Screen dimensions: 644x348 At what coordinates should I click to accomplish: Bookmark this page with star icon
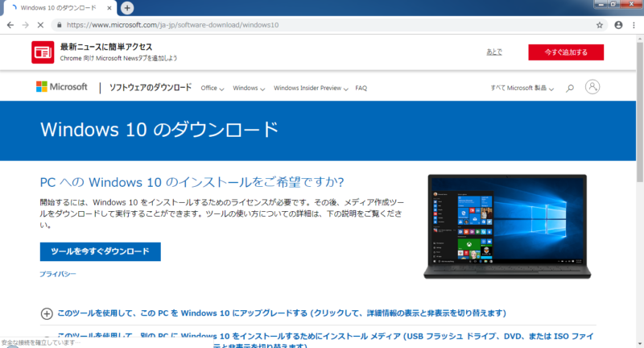point(600,25)
